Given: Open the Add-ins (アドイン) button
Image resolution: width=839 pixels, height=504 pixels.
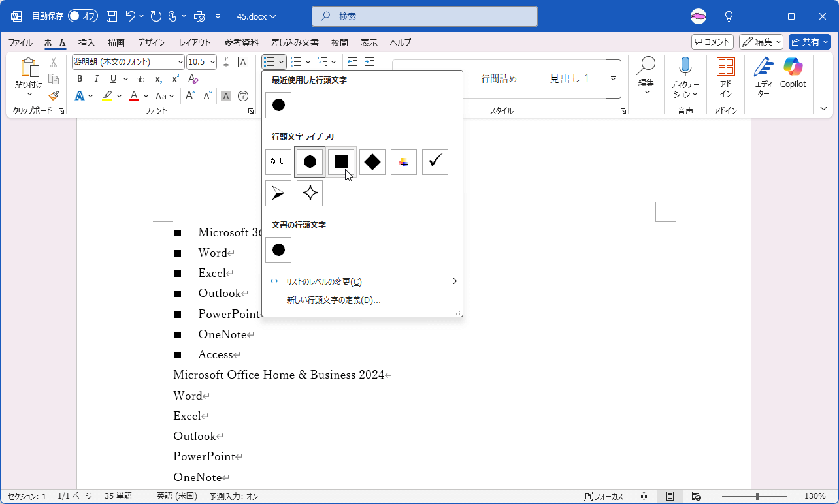Looking at the screenshot, I should [x=726, y=77].
